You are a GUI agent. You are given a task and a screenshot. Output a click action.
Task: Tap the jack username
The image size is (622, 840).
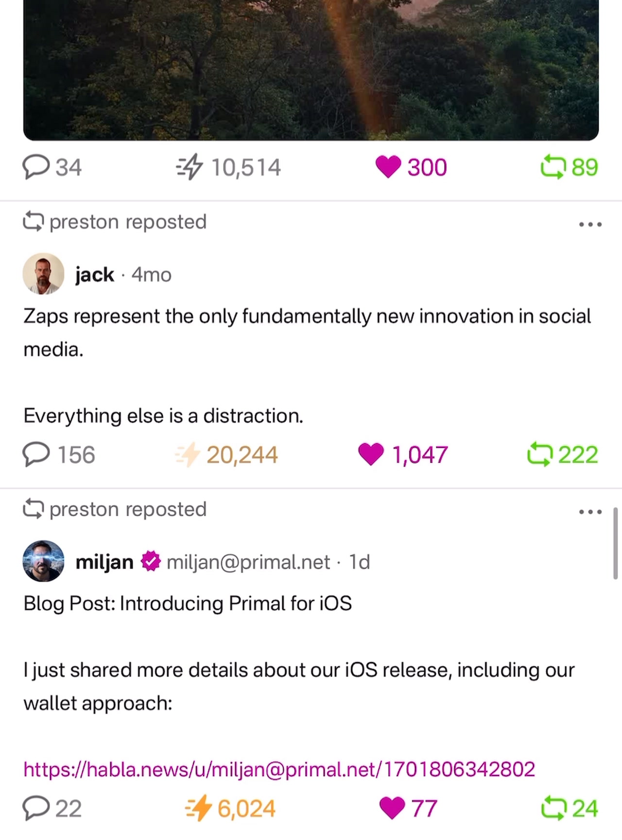tap(95, 275)
